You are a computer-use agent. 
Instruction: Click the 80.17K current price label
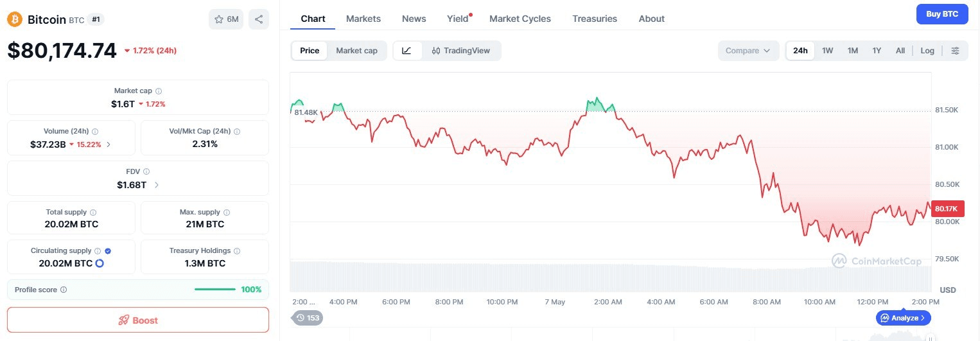947,209
